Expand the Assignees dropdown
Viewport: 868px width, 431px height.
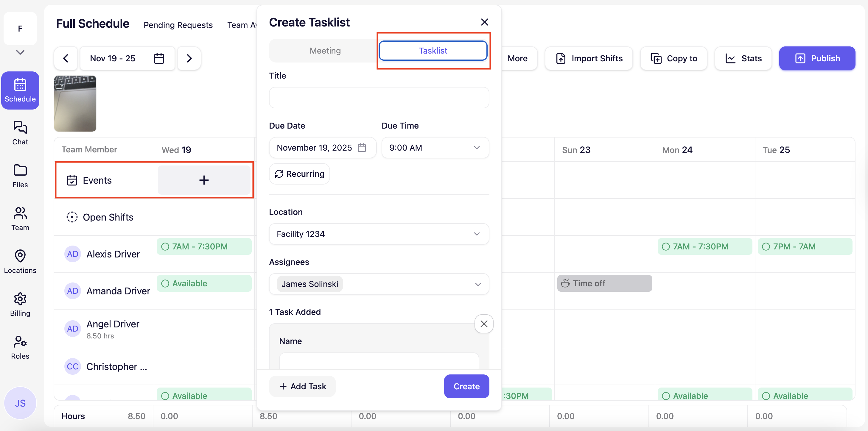[477, 284]
